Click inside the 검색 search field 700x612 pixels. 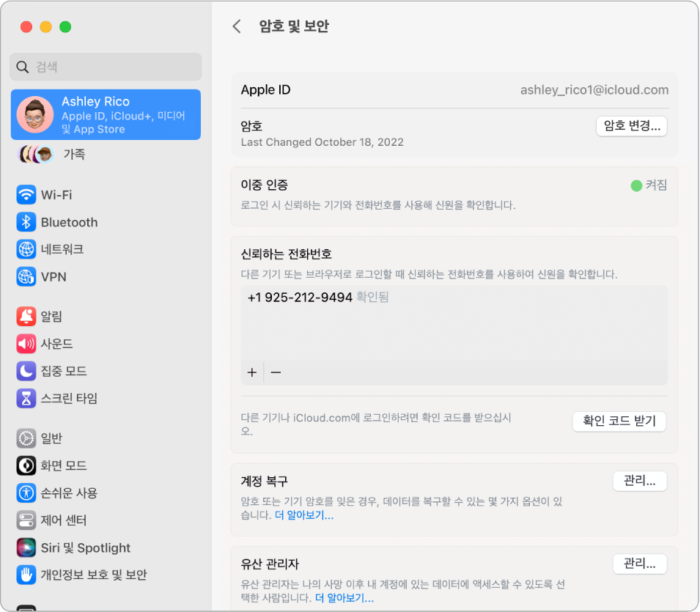click(106, 67)
